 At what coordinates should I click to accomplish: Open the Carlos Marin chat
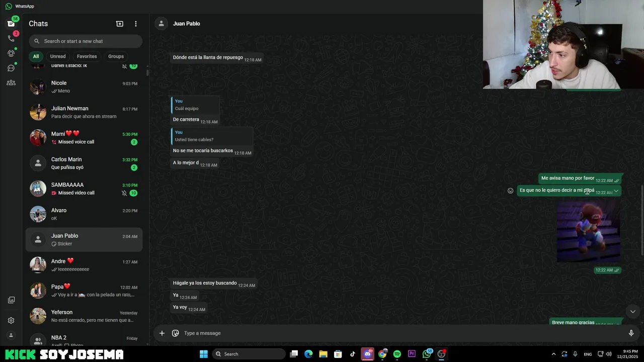coord(84,163)
